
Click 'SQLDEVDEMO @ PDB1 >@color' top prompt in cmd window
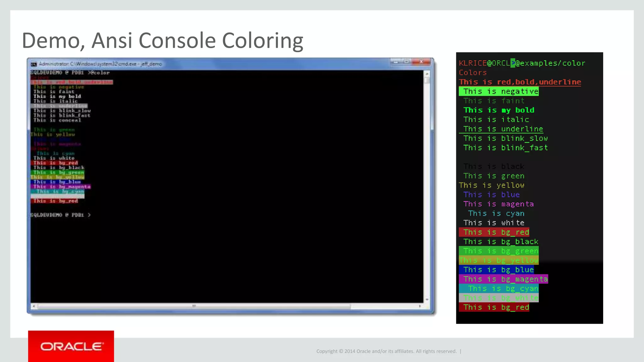pos(70,73)
